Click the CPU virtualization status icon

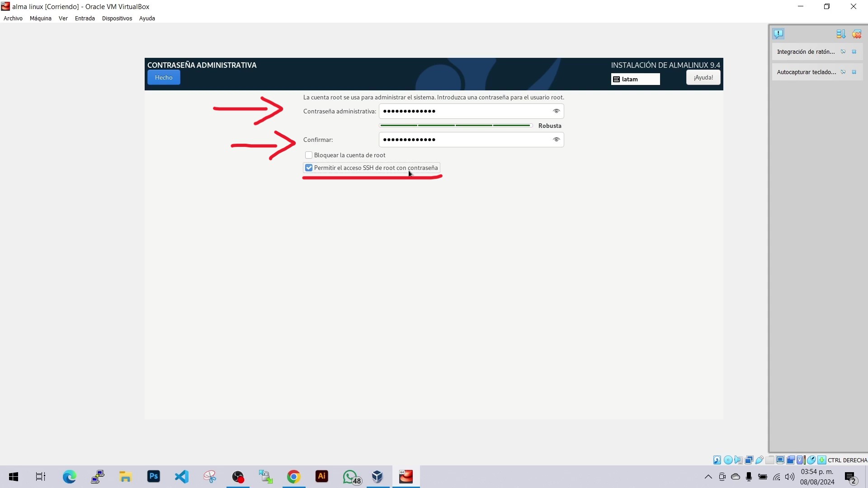click(x=800, y=460)
